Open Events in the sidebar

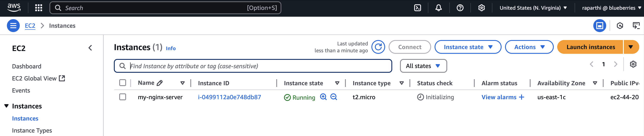[x=21, y=90]
